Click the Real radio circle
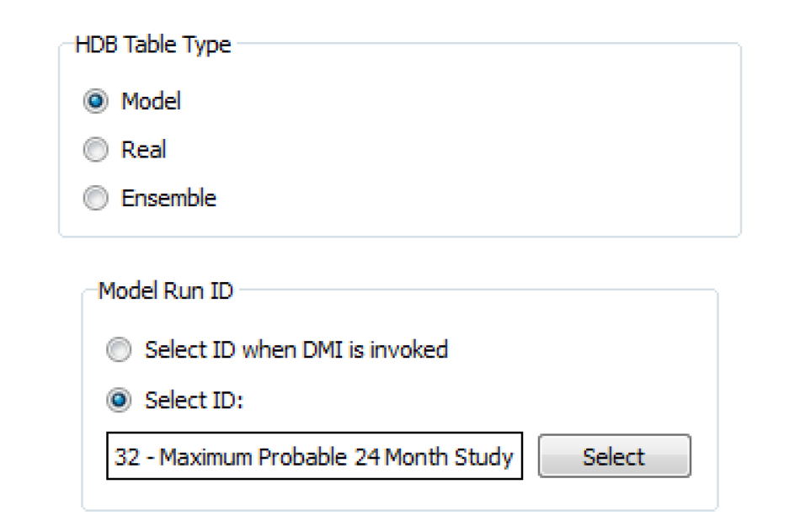This screenshot has width=800, height=532. point(96,150)
